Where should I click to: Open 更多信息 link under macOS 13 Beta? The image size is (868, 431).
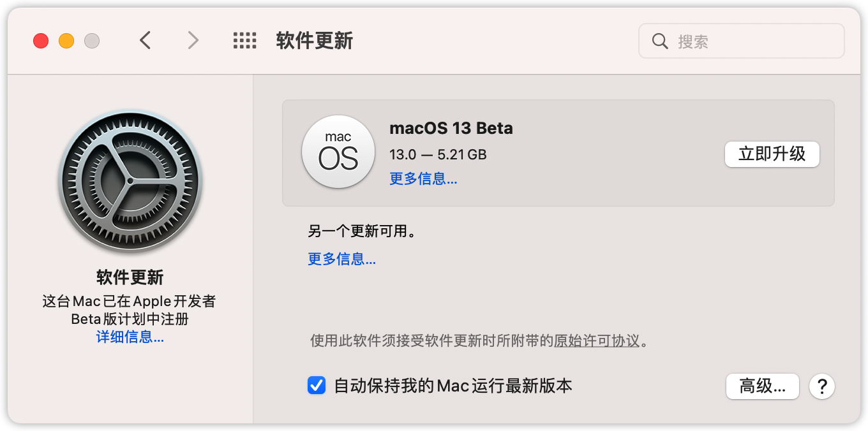423,179
